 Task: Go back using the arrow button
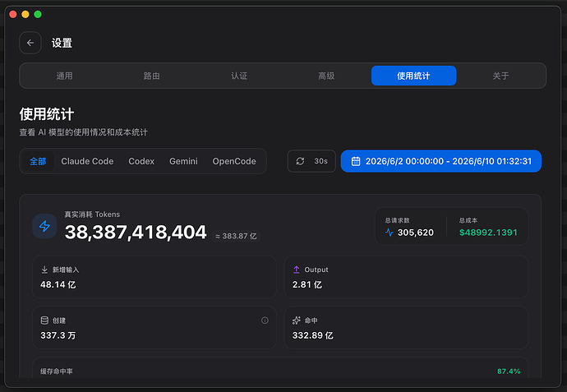tap(30, 43)
